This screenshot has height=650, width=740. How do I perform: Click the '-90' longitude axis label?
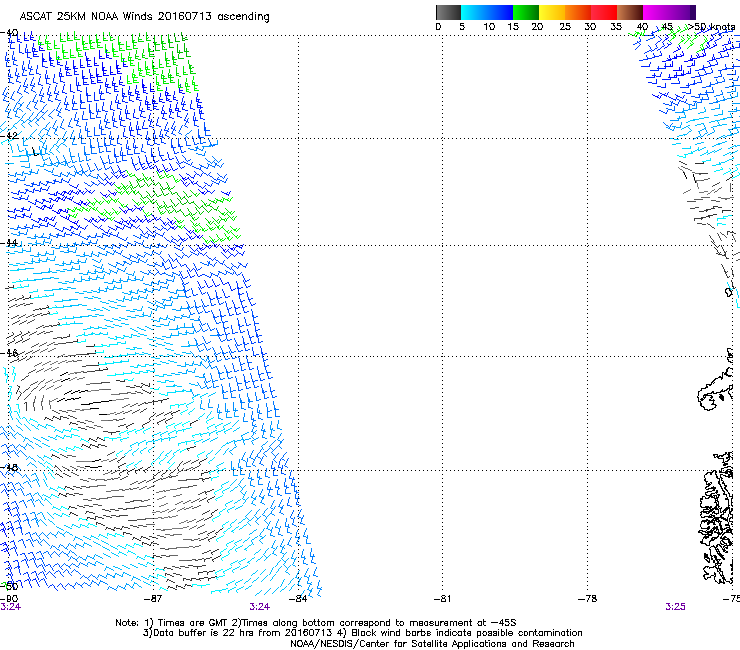[9, 599]
